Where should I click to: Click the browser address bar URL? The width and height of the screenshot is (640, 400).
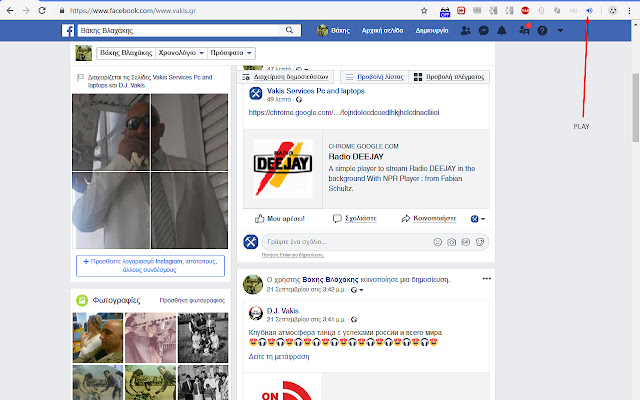click(133, 11)
